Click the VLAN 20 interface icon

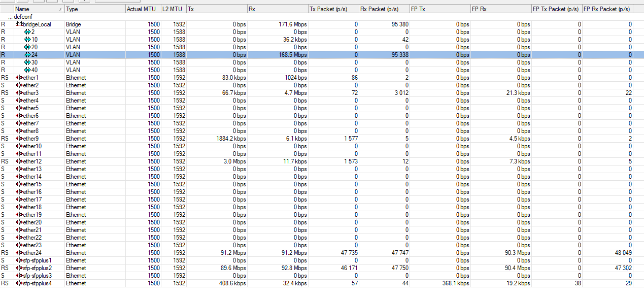[27, 47]
